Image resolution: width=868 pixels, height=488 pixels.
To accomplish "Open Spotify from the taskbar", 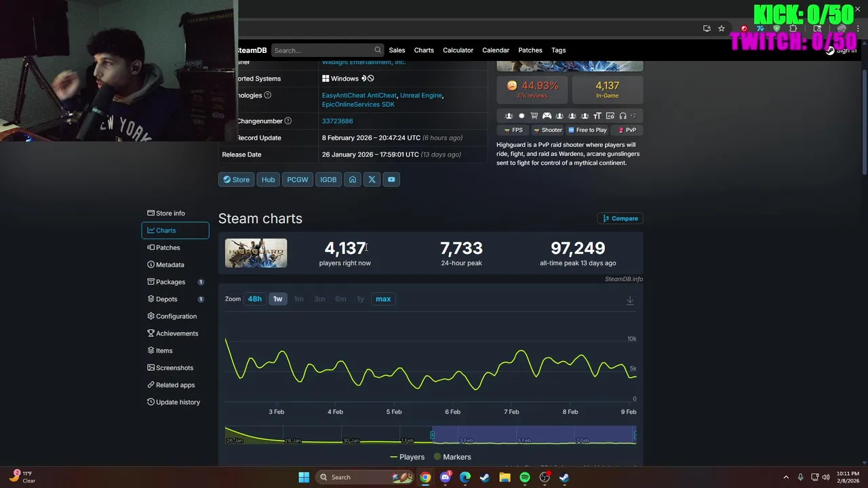I will 525,477.
